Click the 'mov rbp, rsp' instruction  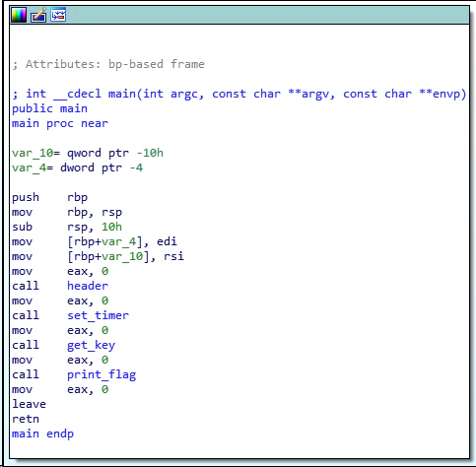(x=67, y=213)
